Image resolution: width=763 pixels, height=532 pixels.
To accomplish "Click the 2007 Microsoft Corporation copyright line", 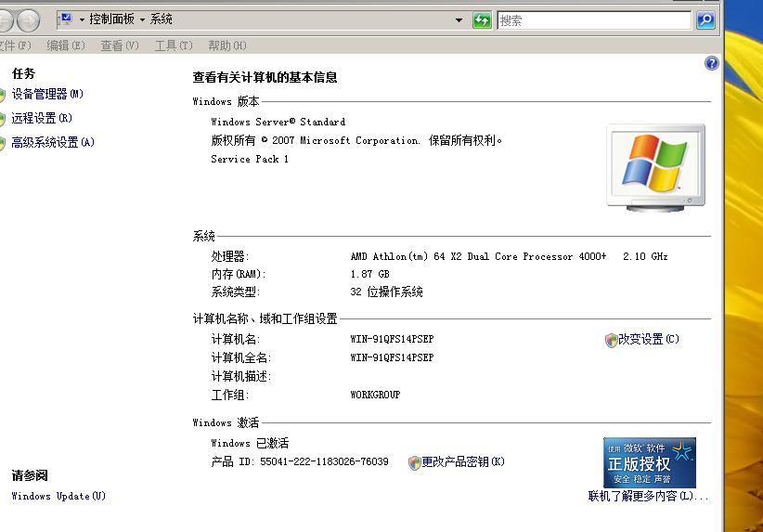I will (x=356, y=141).
